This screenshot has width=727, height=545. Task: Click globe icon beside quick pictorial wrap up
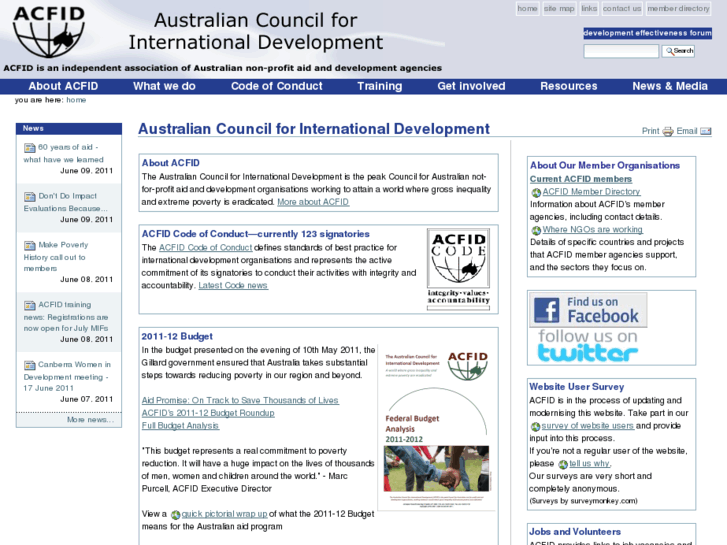(176, 515)
